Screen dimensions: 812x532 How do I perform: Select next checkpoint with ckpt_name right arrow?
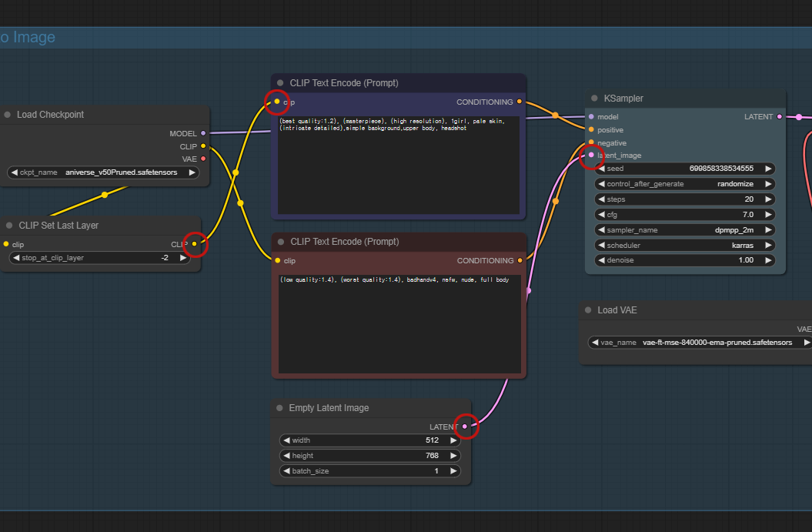192,172
